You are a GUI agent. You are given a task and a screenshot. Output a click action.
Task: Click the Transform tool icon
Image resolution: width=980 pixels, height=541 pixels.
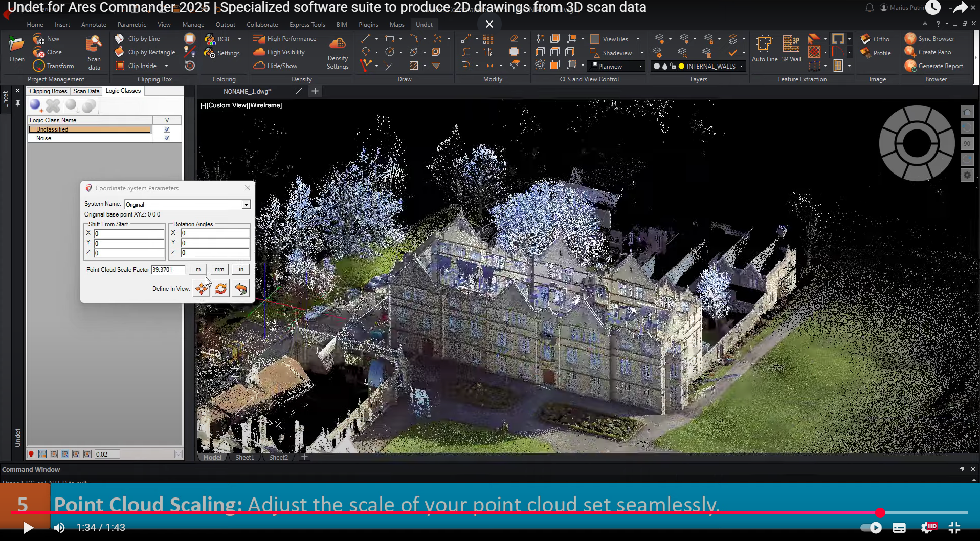(x=38, y=66)
